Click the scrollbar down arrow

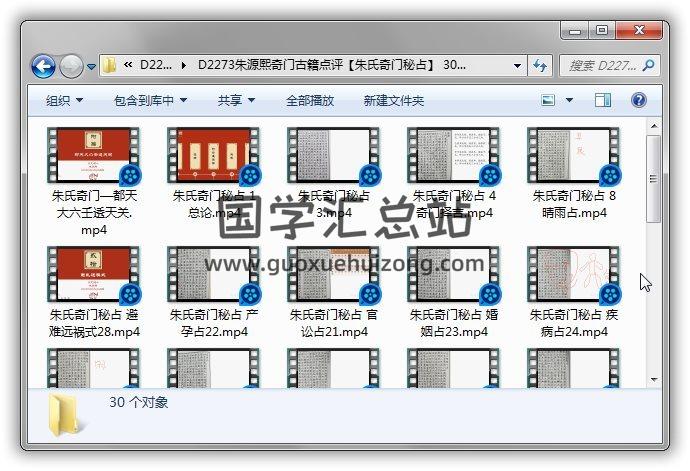654,379
